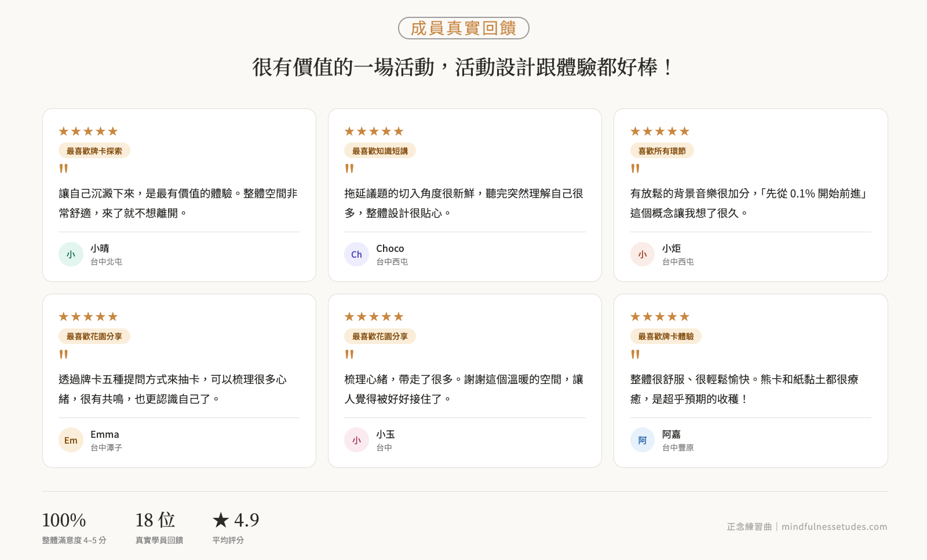Viewport: 927px width, 560px height.
Task: Click the 最喜歡牌卡體驗 tag
Action: 666,336
